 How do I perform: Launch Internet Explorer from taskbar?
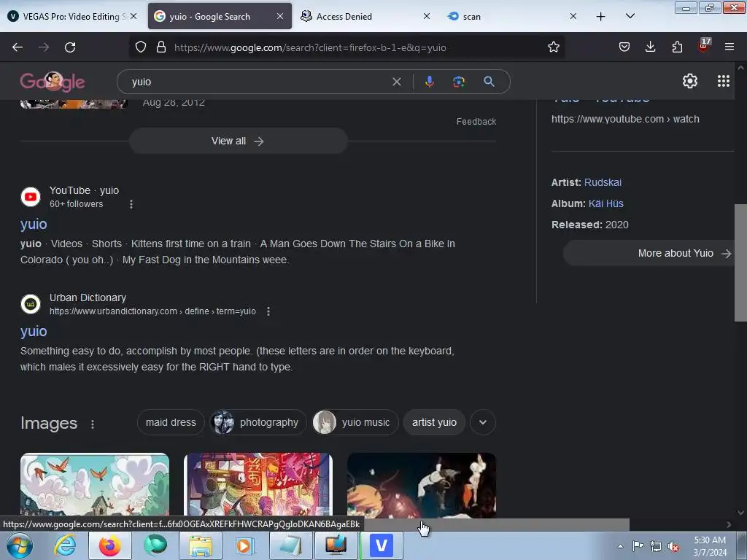coord(65,545)
